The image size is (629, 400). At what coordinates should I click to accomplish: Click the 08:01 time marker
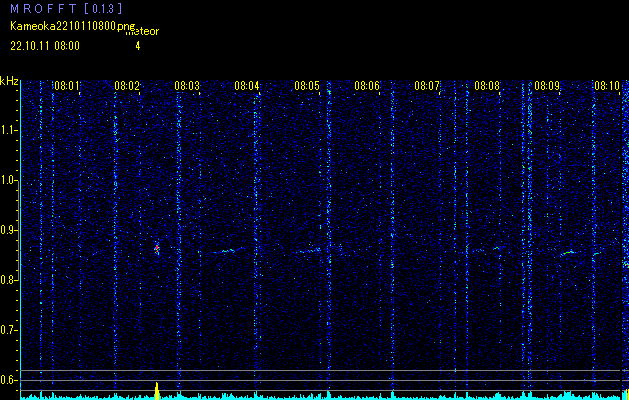tap(67, 86)
